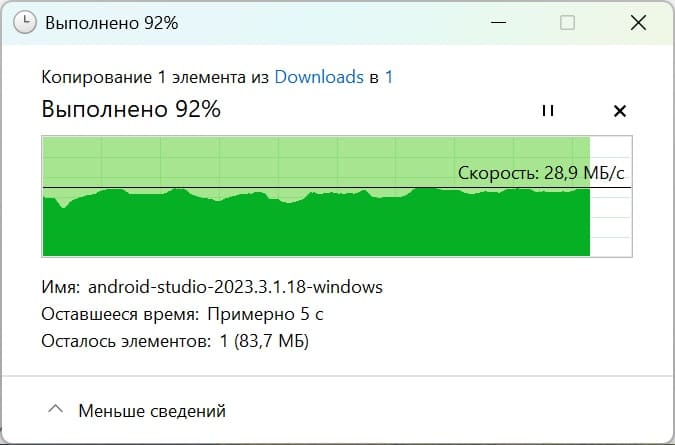Minimize the copy progress window
The width and height of the screenshot is (675, 445).
coord(499,22)
